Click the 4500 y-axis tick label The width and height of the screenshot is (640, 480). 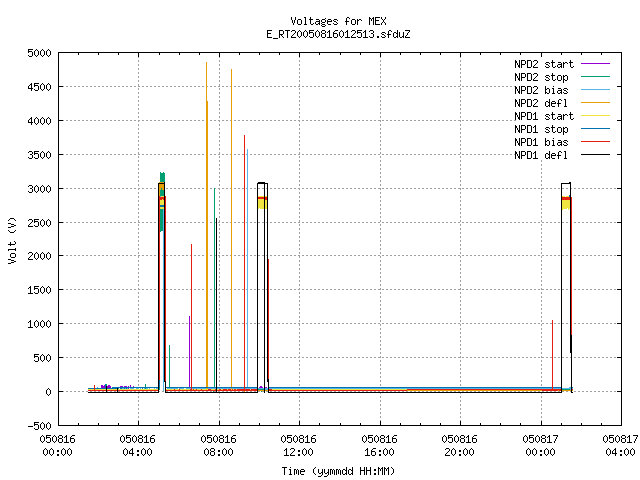[x=39, y=87]
